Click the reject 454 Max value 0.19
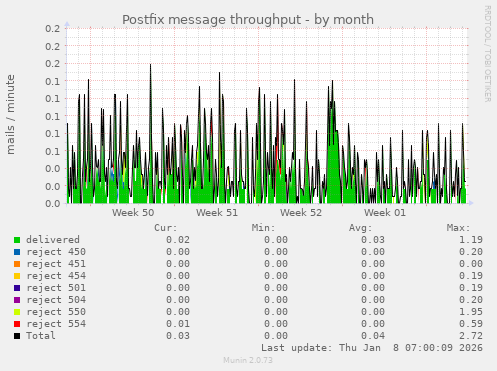 pyautogui.click(x=471, y=276)
